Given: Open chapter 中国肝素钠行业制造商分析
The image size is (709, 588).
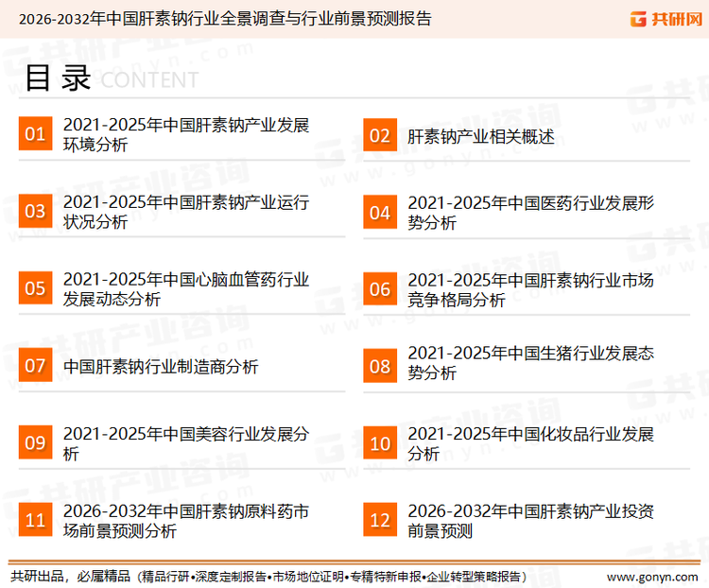Looking at the screenshot, I should (161, 367).
